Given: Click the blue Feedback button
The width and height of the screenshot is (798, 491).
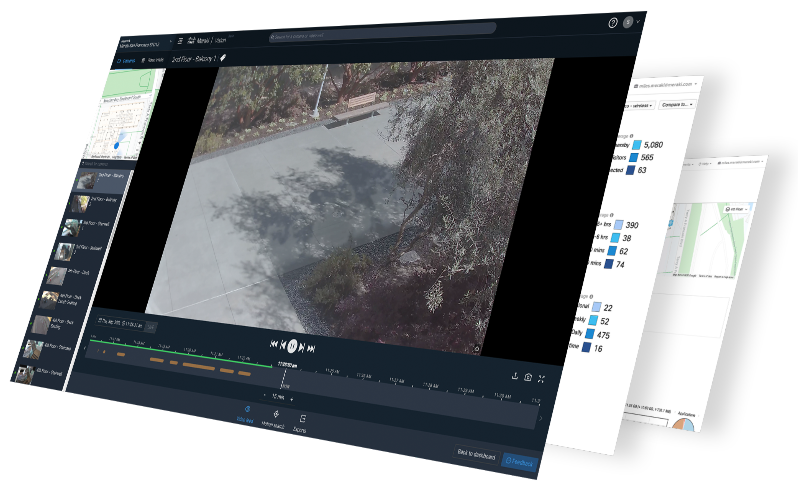Looking at the screenshot, I should click(519, 463).
